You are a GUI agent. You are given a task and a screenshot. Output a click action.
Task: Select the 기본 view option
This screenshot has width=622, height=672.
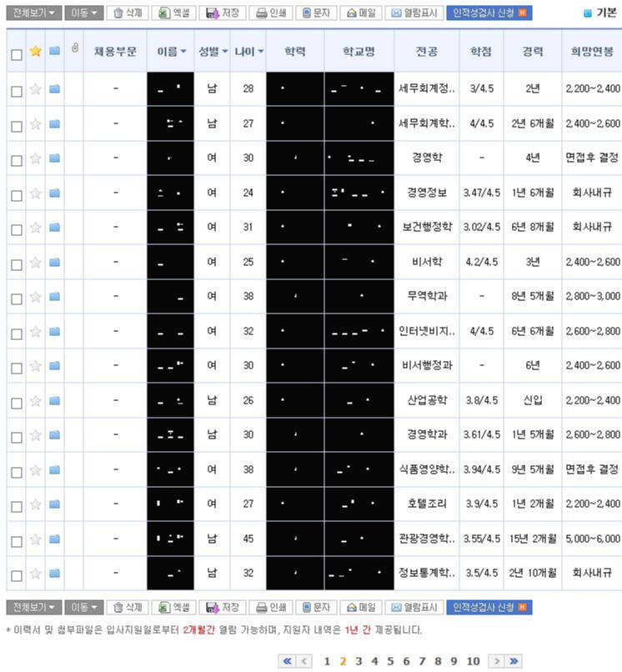[x=601, y=13]
